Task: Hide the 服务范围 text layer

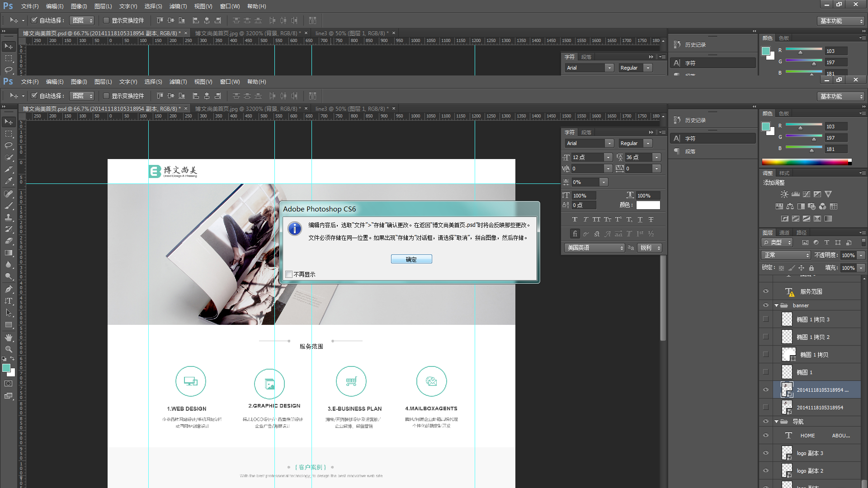Action: coord(766,291)
